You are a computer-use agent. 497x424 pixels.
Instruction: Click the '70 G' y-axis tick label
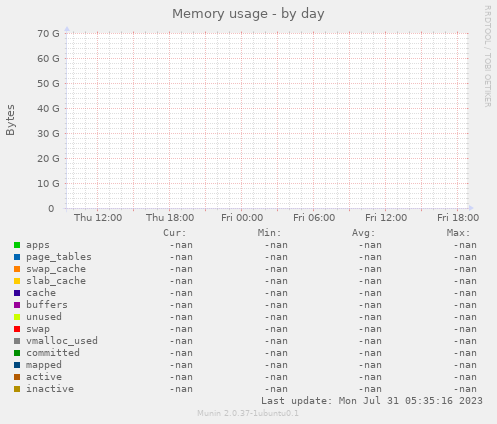48,34
